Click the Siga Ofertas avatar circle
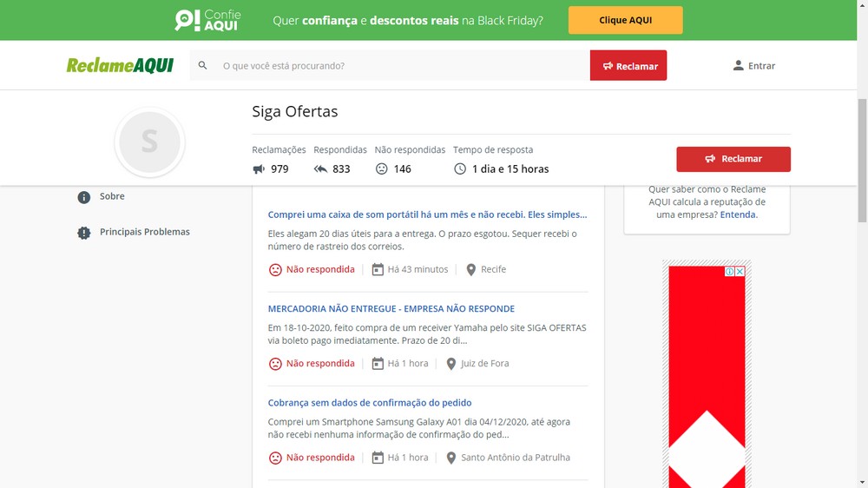The width and height of the screenshot is (868, 488). tap(149, 142)
